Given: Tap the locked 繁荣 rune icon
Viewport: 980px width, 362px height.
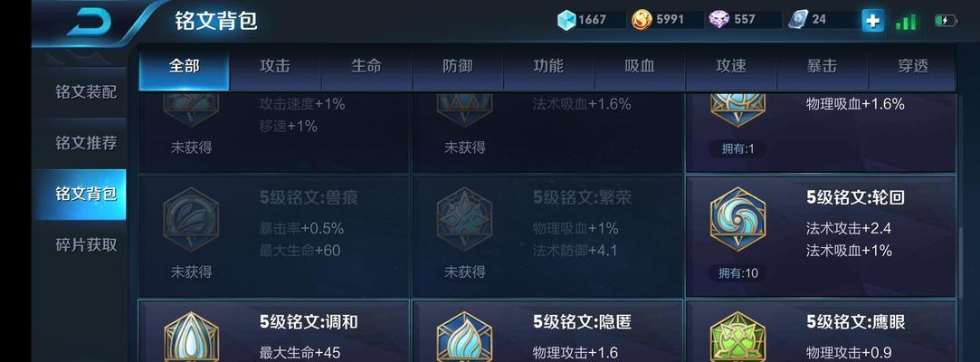Looking at the screenshot, I should (464, 219).
